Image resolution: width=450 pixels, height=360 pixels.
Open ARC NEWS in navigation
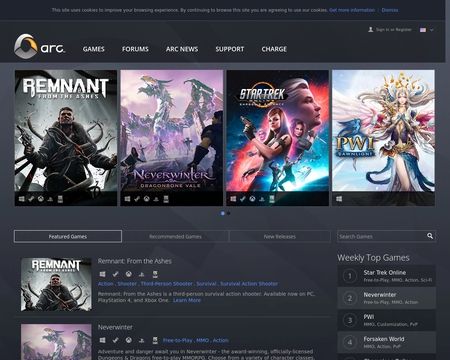click(182, 49)
